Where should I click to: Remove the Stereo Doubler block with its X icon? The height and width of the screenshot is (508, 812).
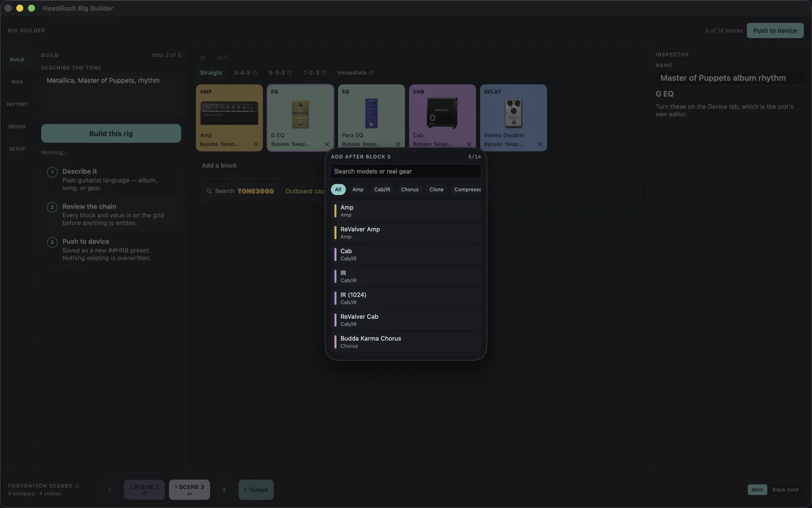540,144
